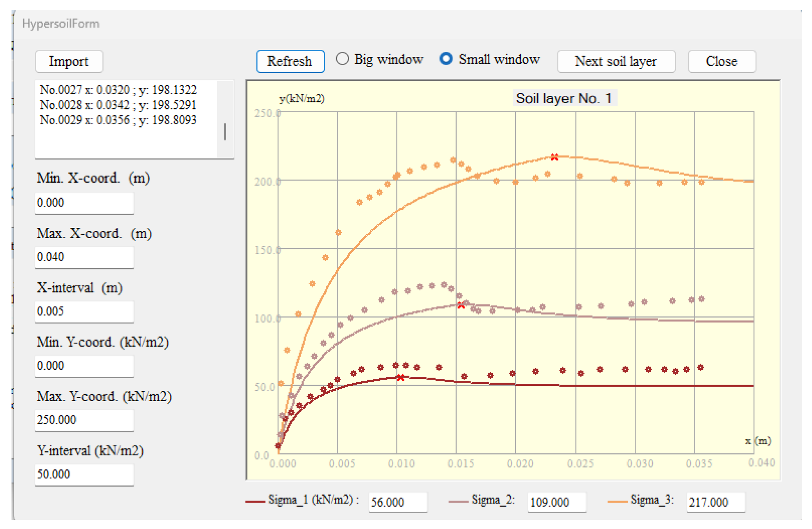
Task: Click the Min. X-coord. input field
Action: pyautogui.click(x=84, y=203)
